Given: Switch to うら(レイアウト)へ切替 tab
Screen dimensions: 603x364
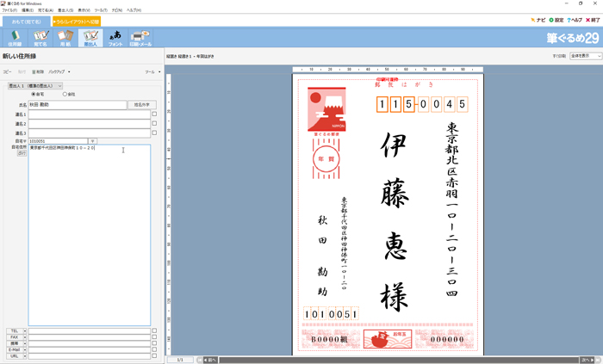Looking at the screenshot, I should click(77, 21).
